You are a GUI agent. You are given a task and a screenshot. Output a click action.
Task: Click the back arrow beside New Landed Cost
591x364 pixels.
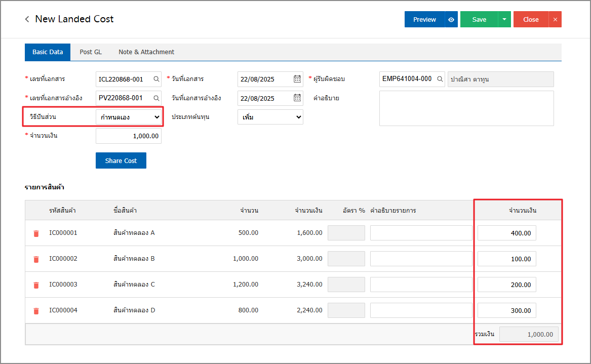(x=27, y=19)
